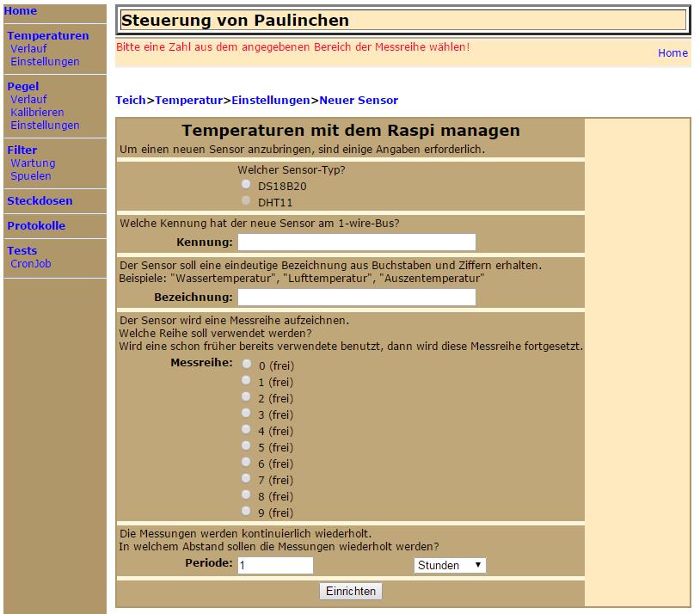
Task: Open the Home link in top right
Action: click(x=672, y=53)
